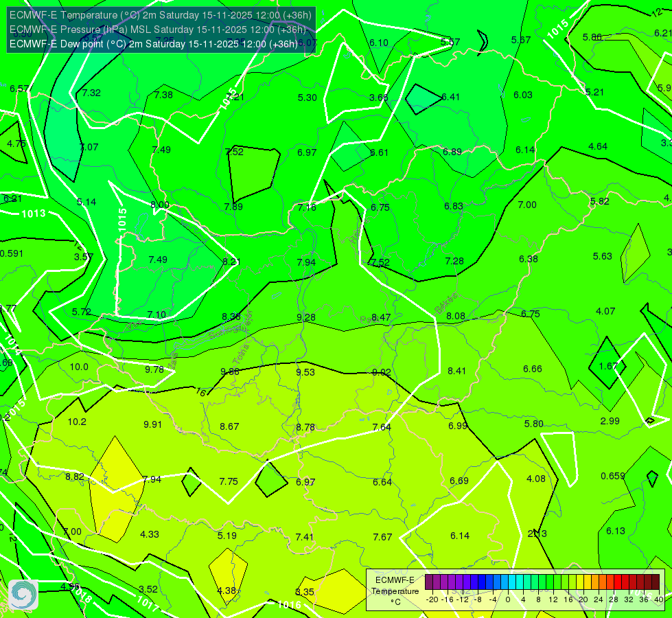Click the dew point value 7.28
This screenshot has width=672, height=618.
pyautogui.click(x=454, y=261)
